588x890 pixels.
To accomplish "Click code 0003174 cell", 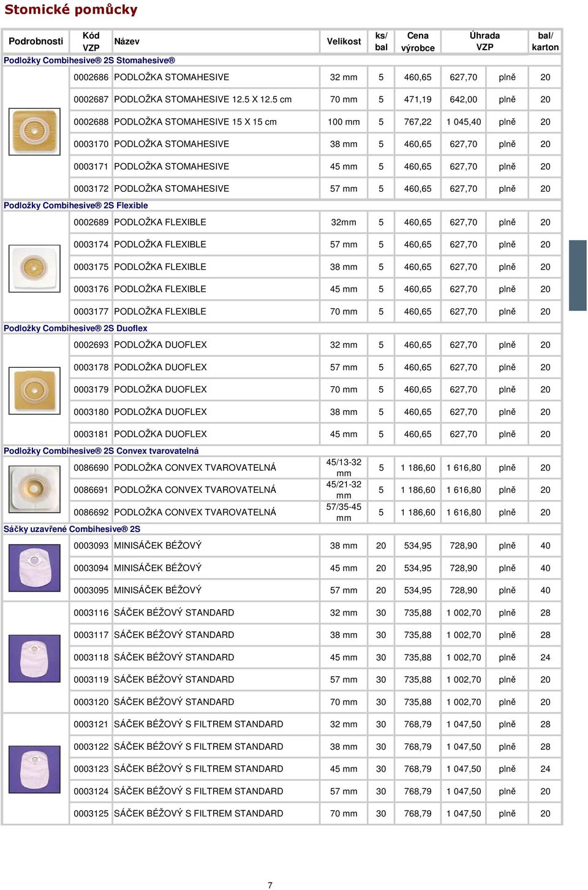I will point(91,245).
